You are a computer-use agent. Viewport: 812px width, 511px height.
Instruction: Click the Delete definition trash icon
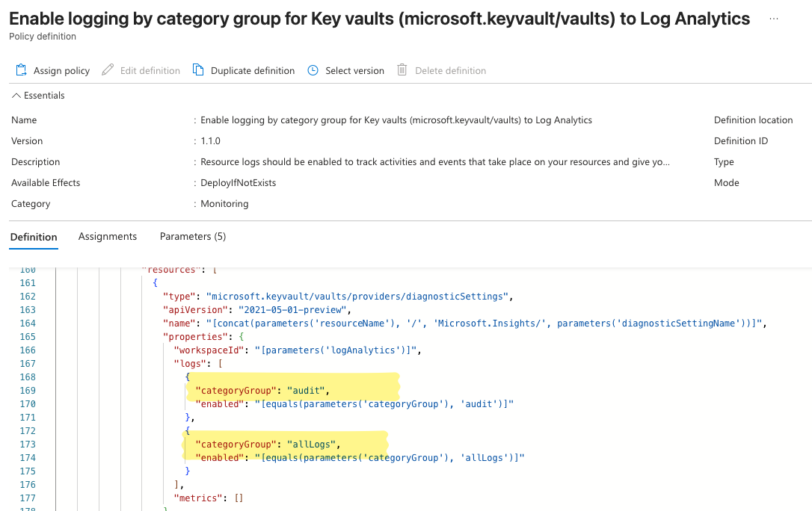402,69
